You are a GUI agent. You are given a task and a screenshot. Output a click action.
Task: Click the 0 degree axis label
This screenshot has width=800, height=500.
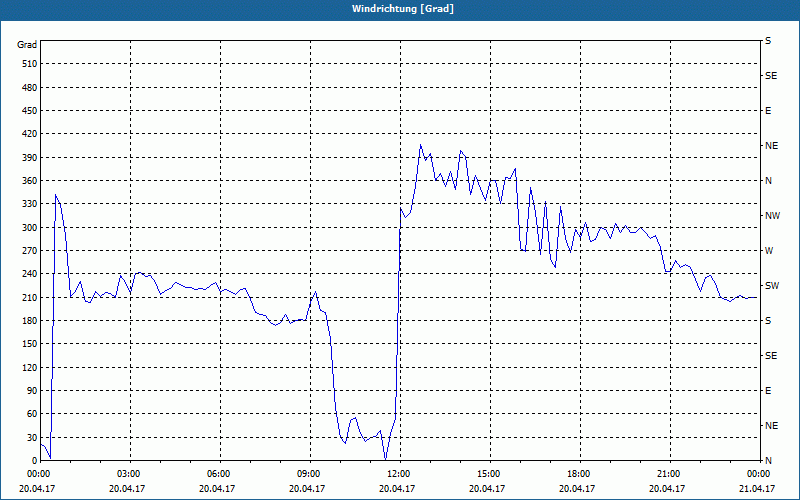coord(34,461)
